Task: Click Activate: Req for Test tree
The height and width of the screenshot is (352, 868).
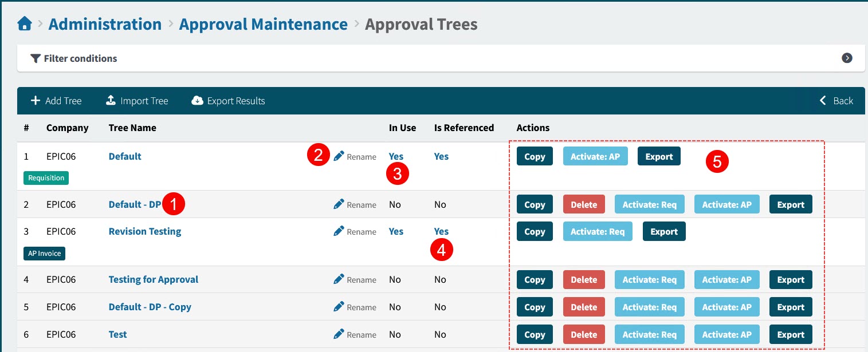Action: 650,334
